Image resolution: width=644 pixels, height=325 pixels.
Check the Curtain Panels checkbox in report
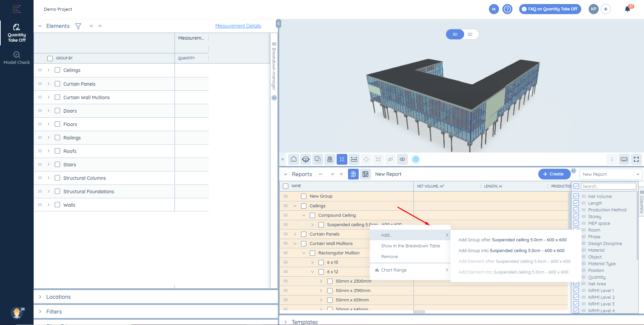(304, 234)
